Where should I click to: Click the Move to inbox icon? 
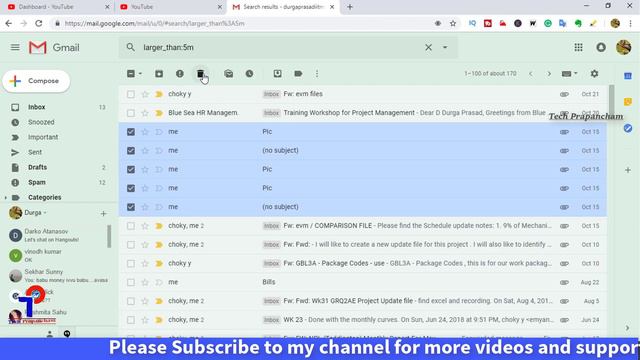(x=278, y=73)
